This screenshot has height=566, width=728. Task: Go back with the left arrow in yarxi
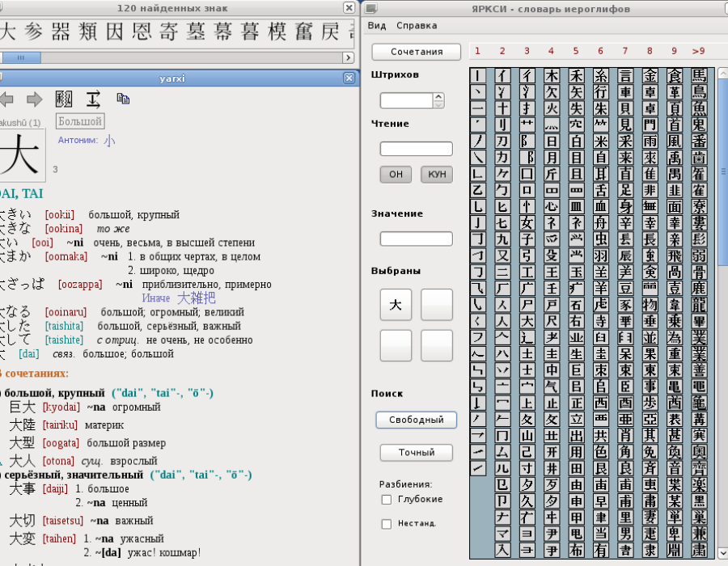click(6, 99)
